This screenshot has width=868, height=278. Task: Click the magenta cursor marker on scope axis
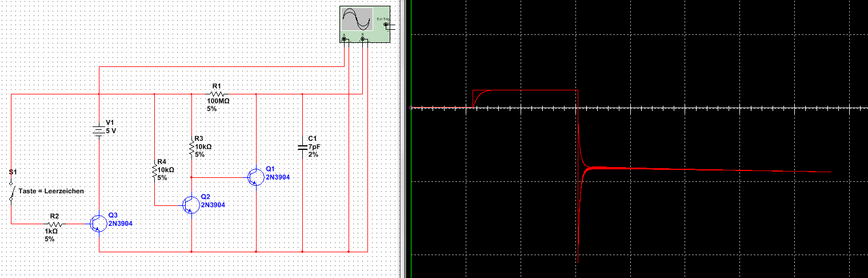411,108
